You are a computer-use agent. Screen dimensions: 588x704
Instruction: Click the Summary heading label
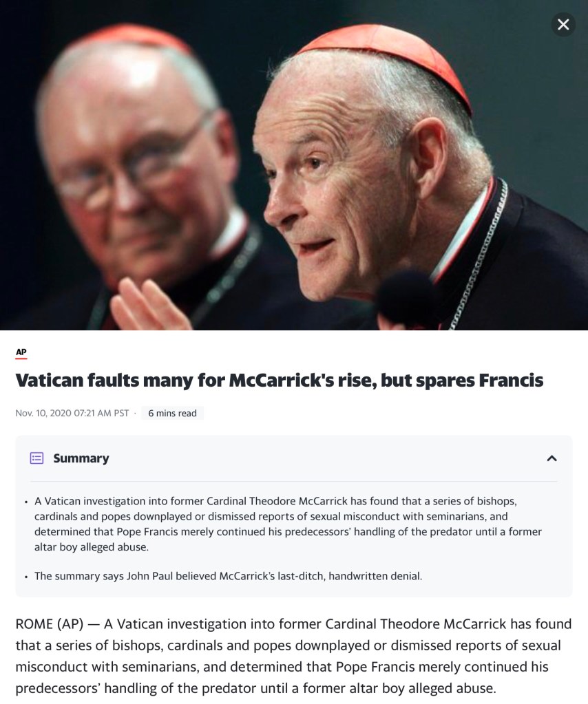point(81,458)
